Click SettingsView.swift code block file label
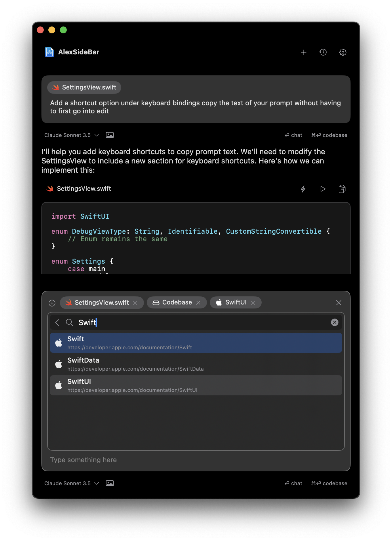The image size is (392, 541). (x=79, y=188)
